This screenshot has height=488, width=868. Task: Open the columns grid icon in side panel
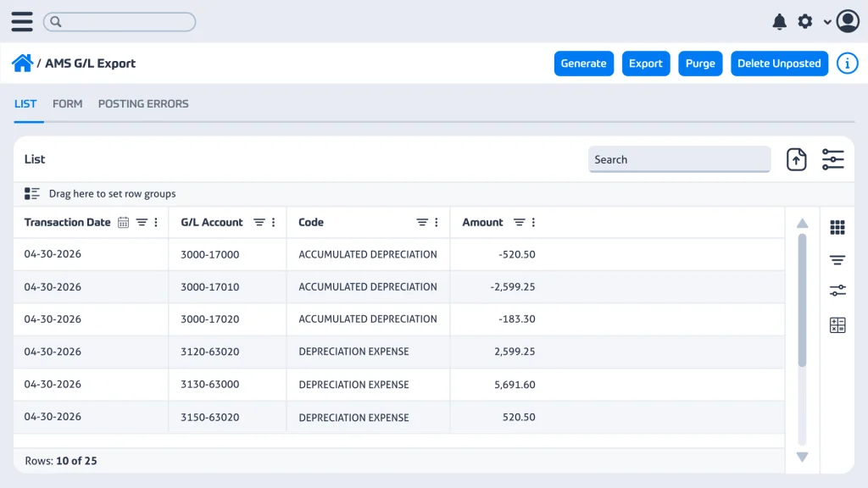coord(837,227)
